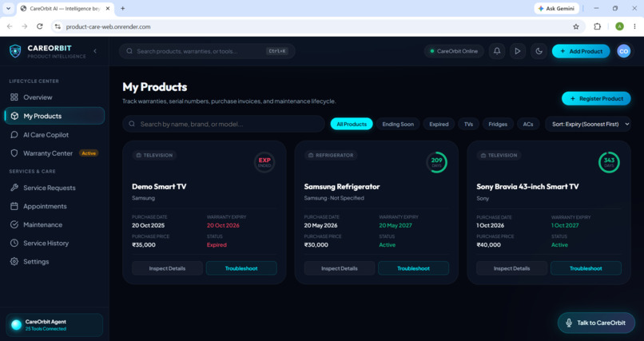Viewport: 644px width, 341px height.
Task: Click Talk to CareOrbit microphone button
Action: click(x=596, y=323)
